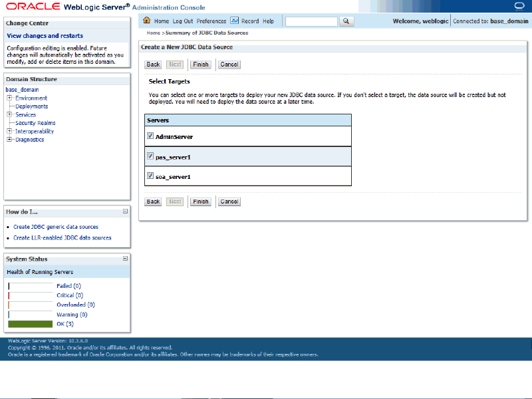Collapse the How do I panel
This screenshot has height=399, width=532.
click(x=125, y=211)
